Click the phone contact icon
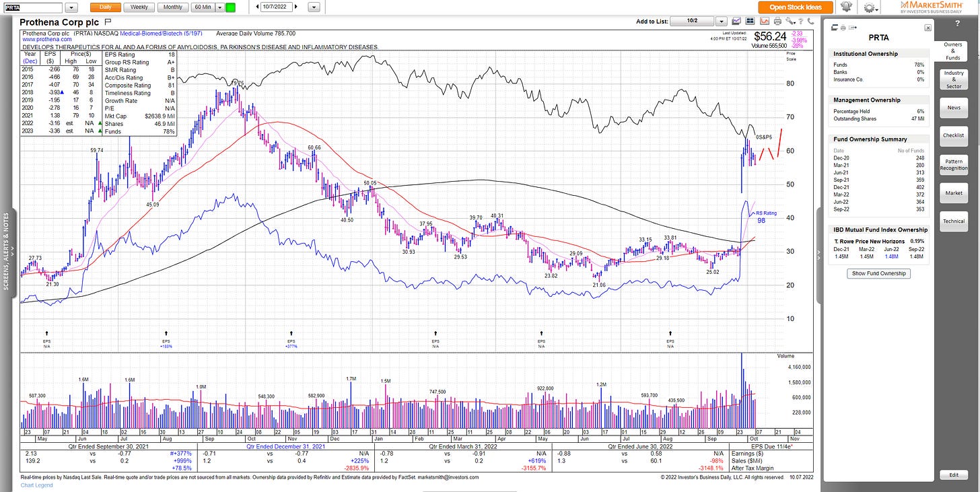The height and width of the screenshot is (492, 980). (x=810, y=22)
